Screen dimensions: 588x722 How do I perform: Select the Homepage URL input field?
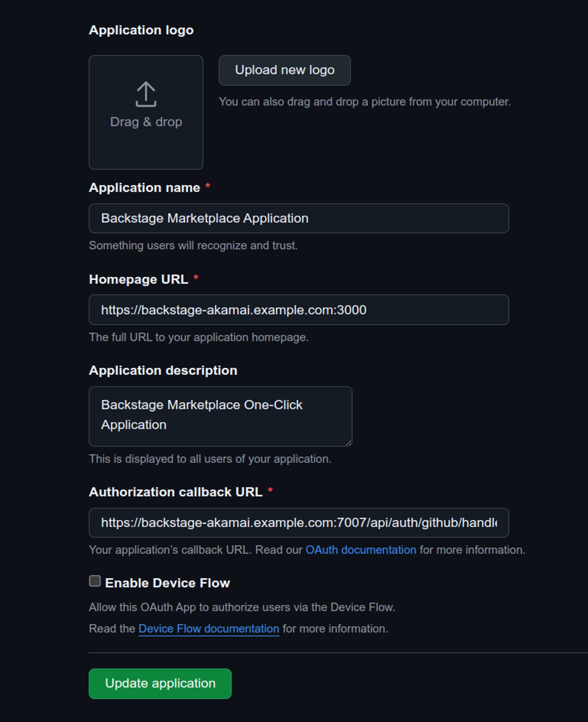[x=298, y=310]
